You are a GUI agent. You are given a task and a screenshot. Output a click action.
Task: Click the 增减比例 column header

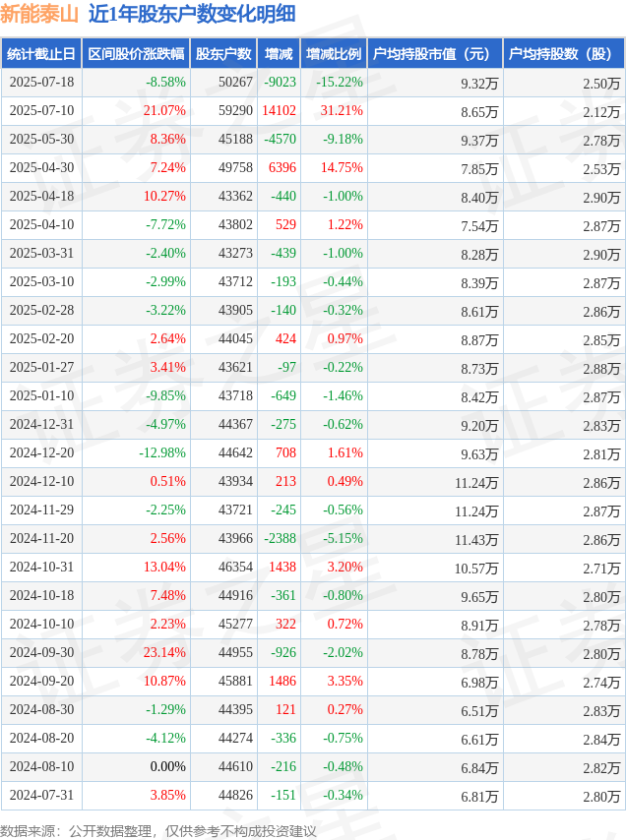coord(334,53)
